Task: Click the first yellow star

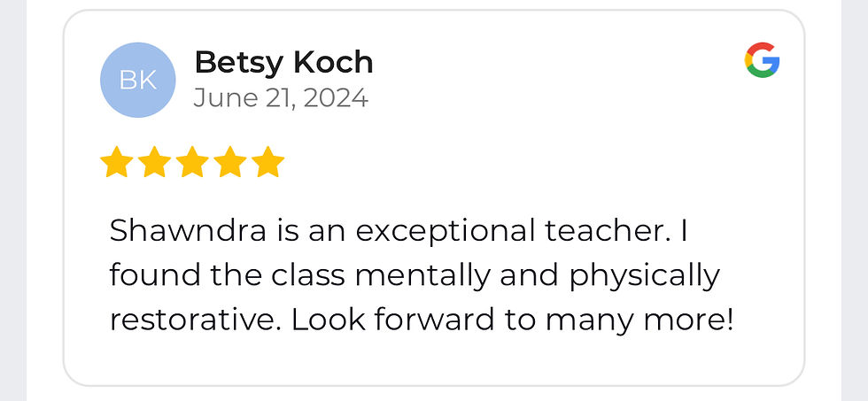Action: tap(115, 163)
